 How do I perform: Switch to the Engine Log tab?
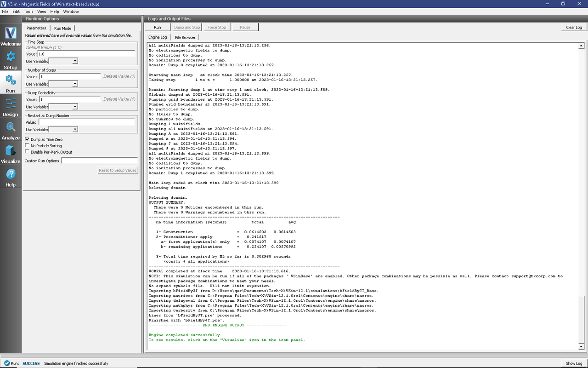click(158, 37)
